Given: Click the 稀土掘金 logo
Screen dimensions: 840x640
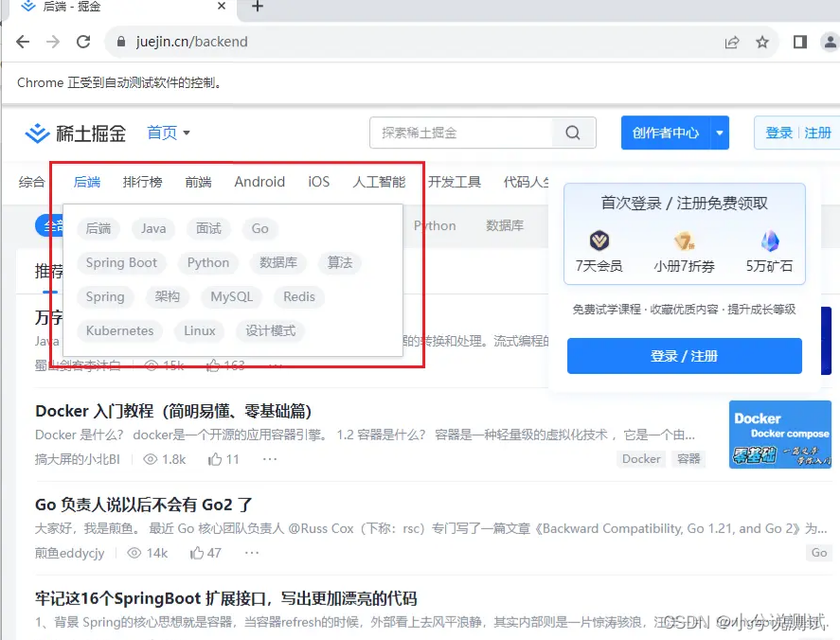Looking at the screenshot, I should (76, 133).
